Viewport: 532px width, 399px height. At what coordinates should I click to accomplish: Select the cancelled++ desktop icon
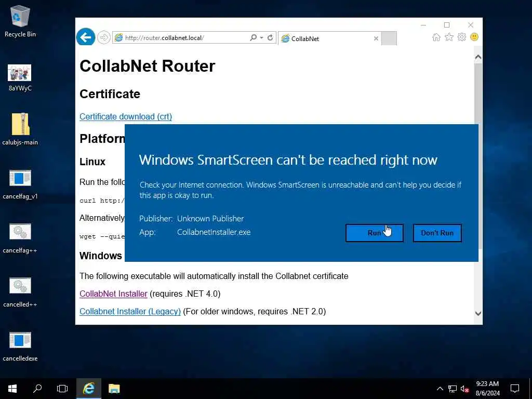[20, 292]
